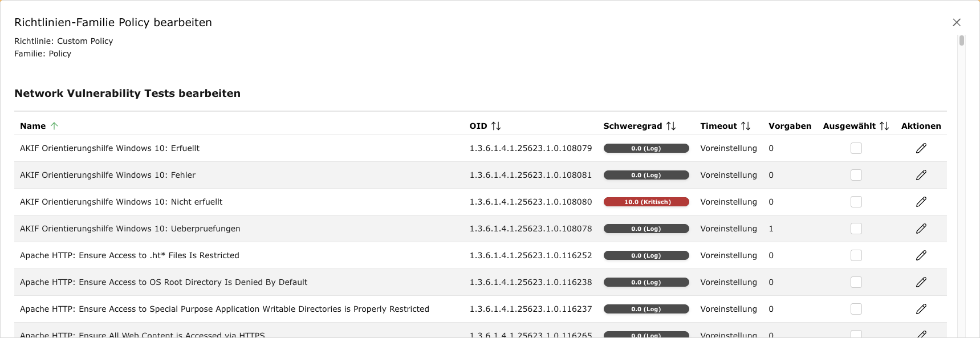Edit the 'Nicht erfuellt' critical test

(921, 202)
